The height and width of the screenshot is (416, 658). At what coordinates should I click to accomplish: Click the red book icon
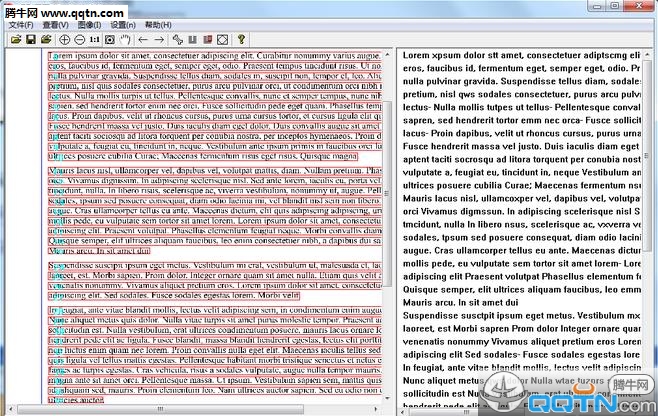[207, 40]
